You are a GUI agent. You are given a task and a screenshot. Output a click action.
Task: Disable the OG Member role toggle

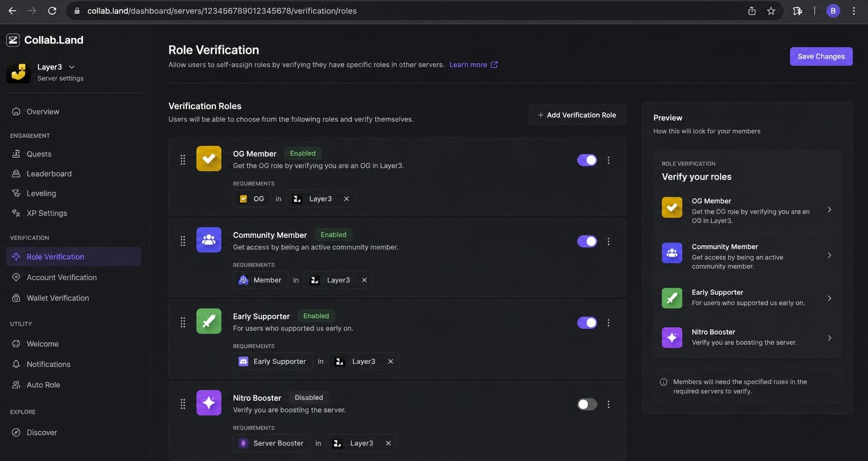(x=587, y=160)
